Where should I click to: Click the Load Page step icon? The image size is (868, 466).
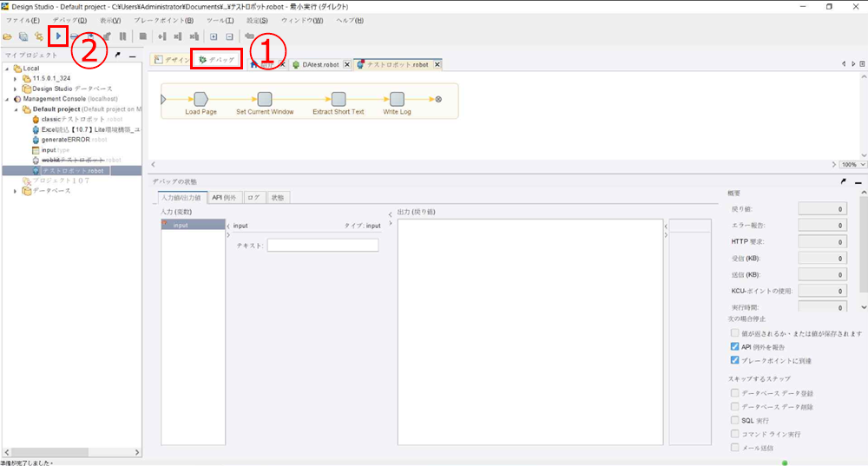tap(201, 99)
